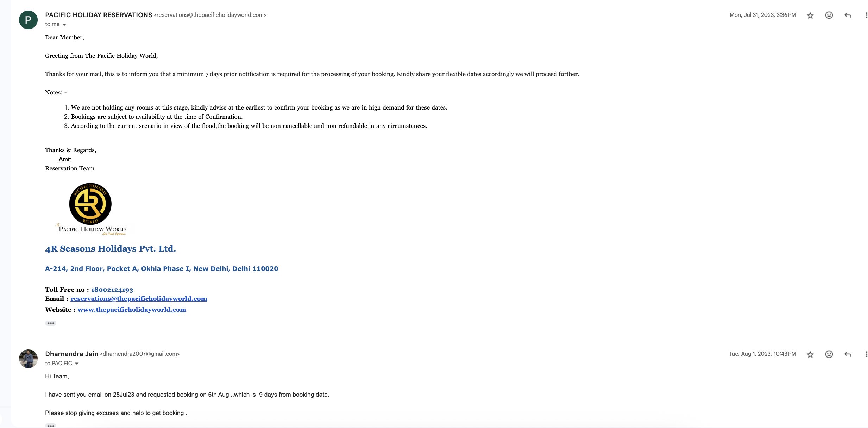Click the Dharnendra Jain sender name
Viewport: 868px width, 428px height.
[x=71, y=354]
